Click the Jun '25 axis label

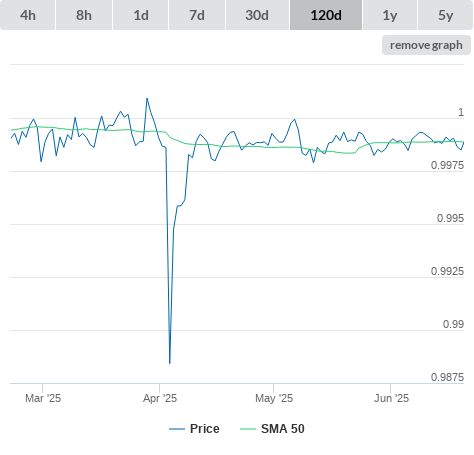pos(391,398)
